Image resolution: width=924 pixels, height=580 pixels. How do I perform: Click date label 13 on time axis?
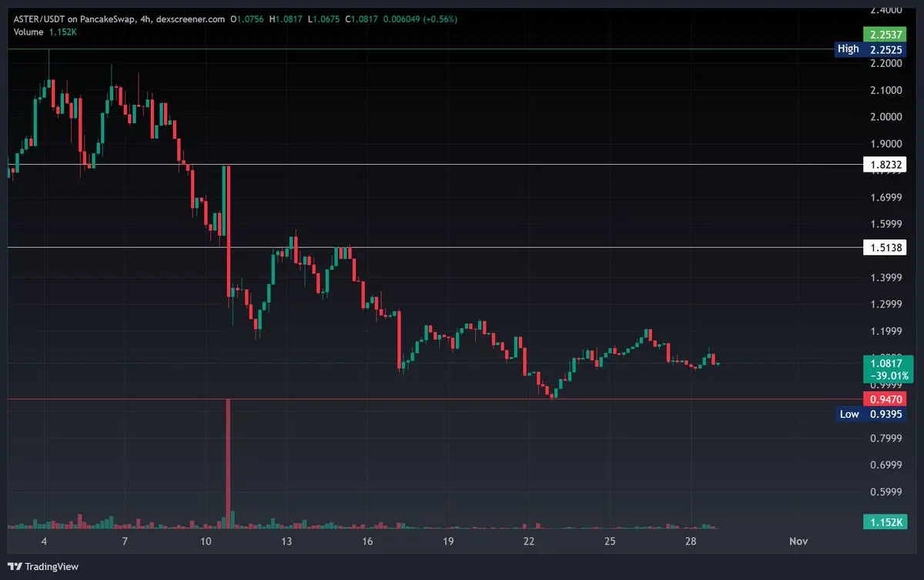point(286,541)
